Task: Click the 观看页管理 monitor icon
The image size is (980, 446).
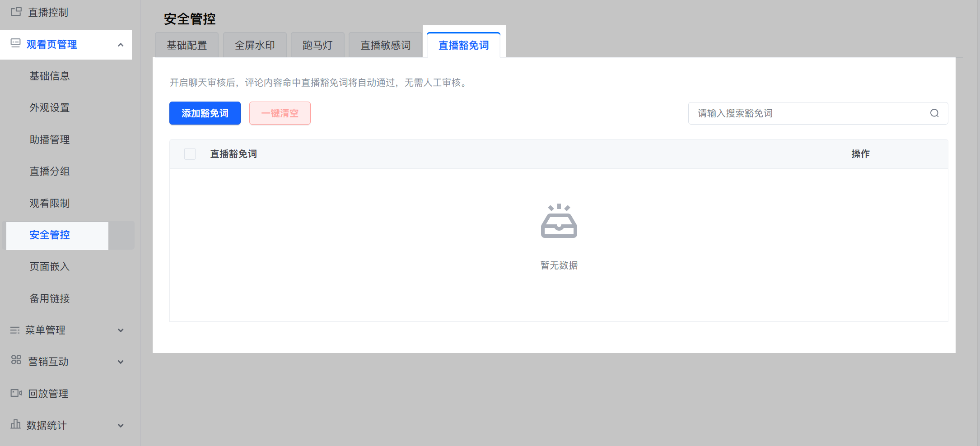Action: click(16, 43)
